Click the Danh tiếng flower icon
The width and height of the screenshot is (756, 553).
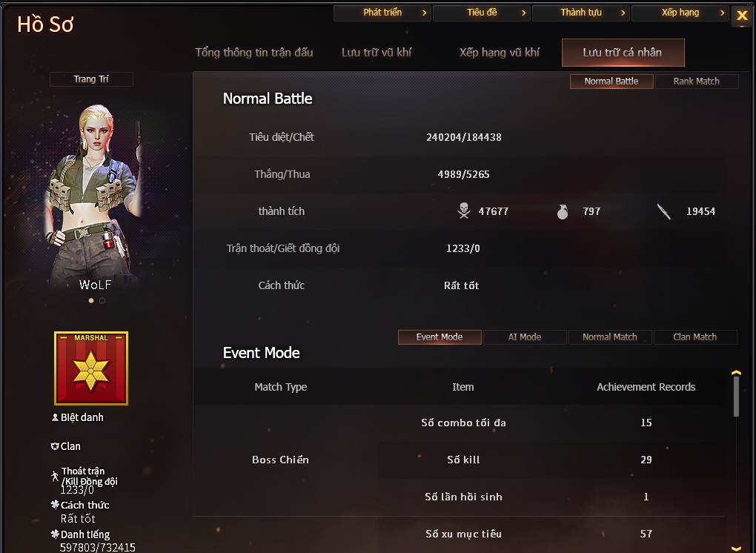(x=55, y=534)
